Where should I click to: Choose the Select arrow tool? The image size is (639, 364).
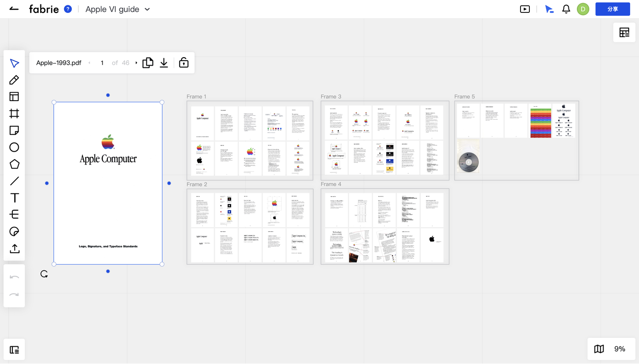[x=14, y=63]
